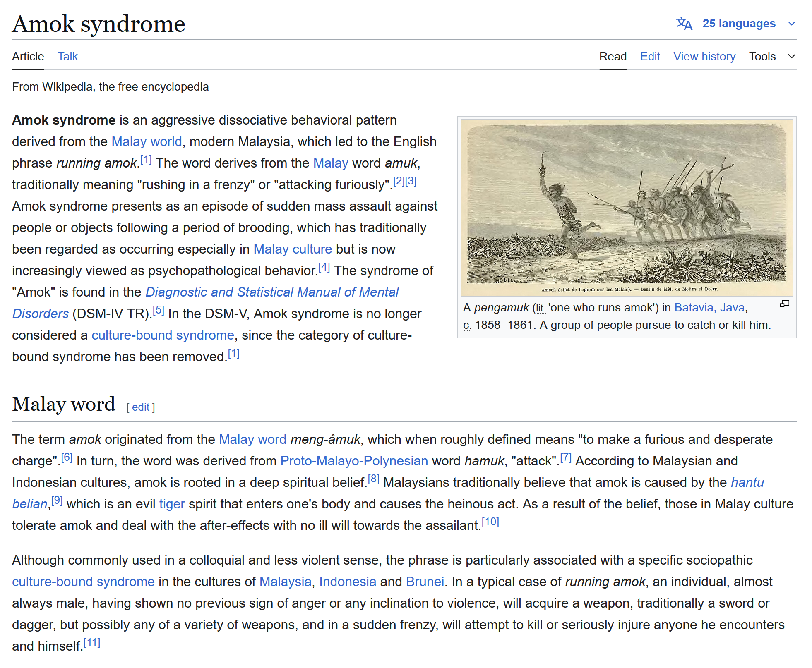Edit the Malay word section
This screenshot has height=668, width=812.
pyautogui.click(x=141, y=407)
